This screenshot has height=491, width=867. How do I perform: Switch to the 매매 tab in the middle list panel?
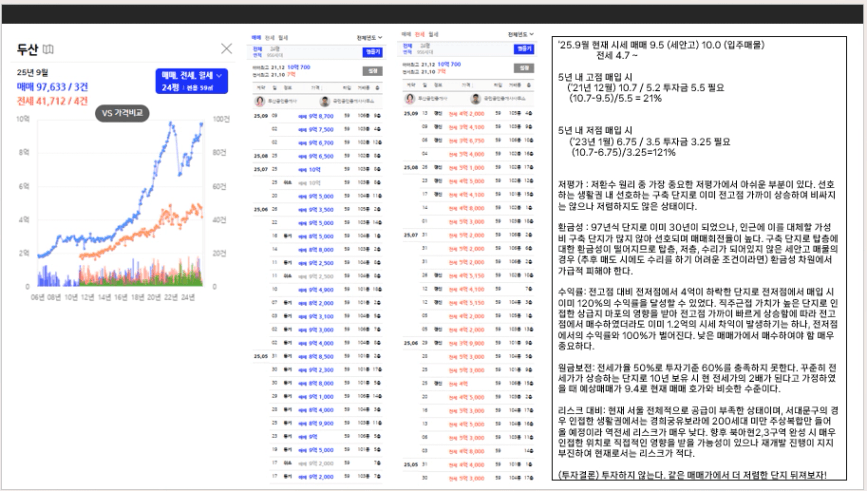tap(256, 38)
